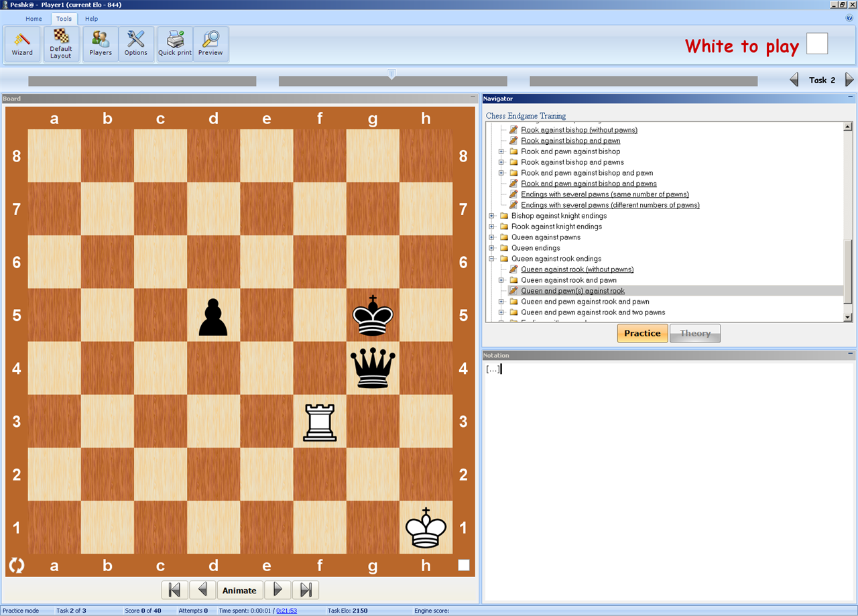Expand Queen against rook and pawn
Screen dimensions: 858x616
point(501,280)
